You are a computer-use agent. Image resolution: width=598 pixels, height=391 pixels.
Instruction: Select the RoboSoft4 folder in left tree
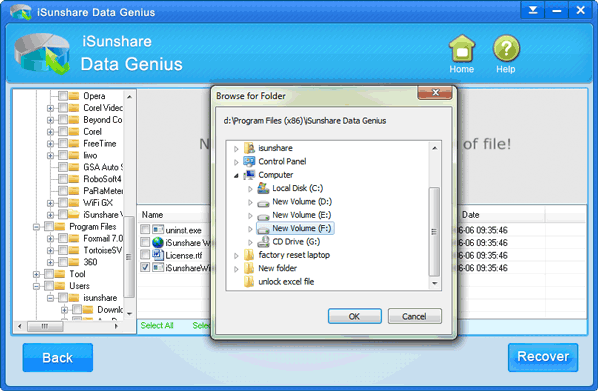[x=102, y=179]
